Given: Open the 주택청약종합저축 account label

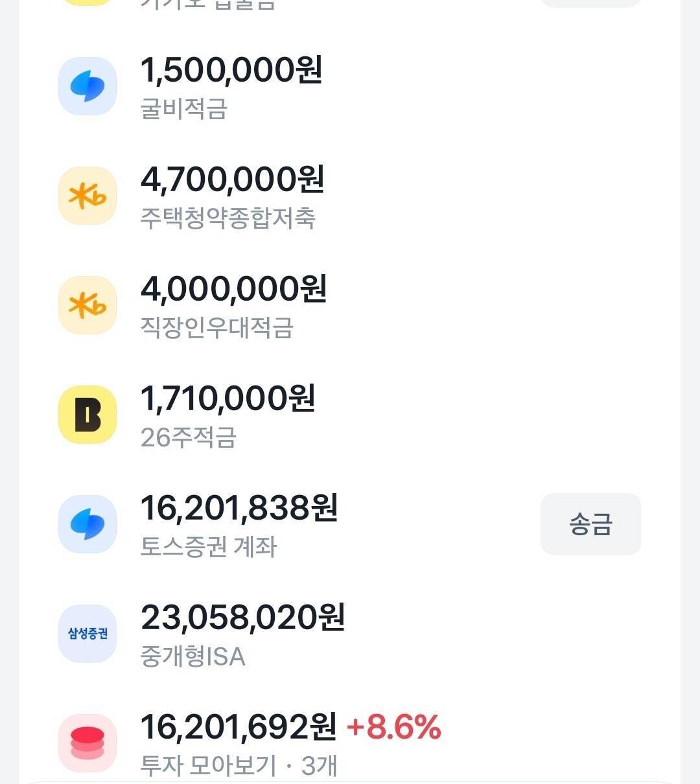Looking at the screenshot, I should point(228,218).
